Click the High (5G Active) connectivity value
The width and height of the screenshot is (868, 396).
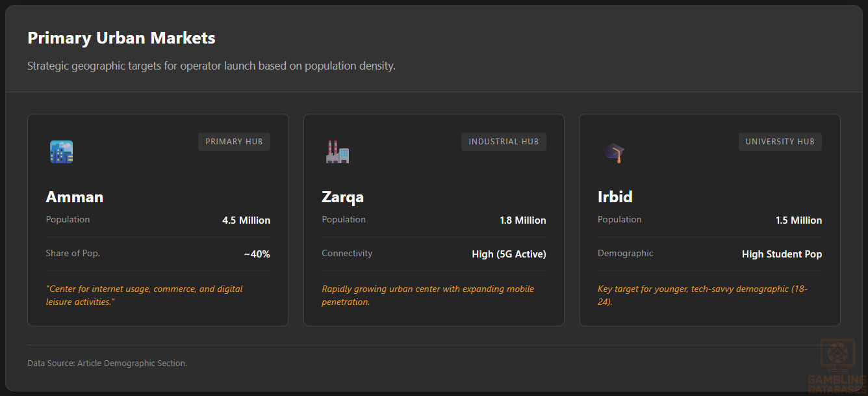[x=509, y=254]
